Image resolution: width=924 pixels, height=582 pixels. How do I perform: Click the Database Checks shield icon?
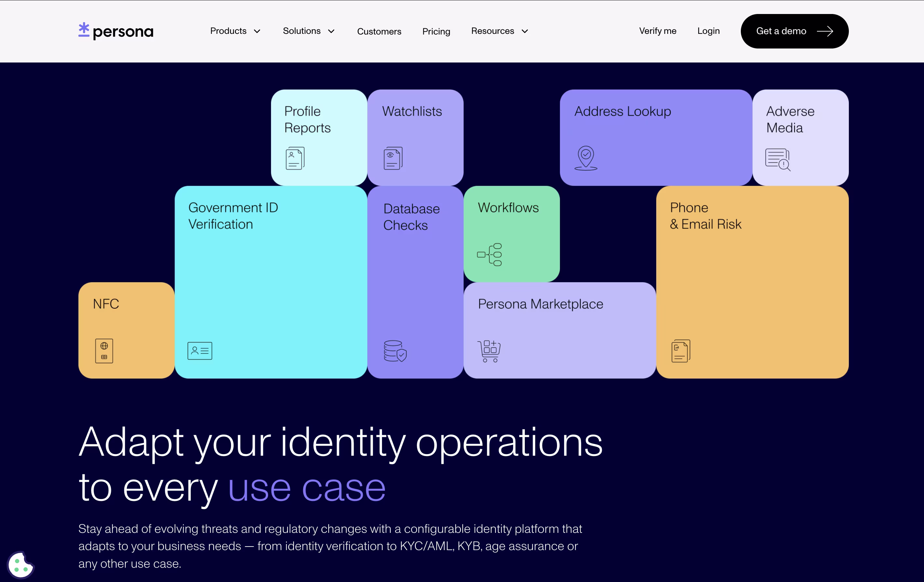[395, 351]
